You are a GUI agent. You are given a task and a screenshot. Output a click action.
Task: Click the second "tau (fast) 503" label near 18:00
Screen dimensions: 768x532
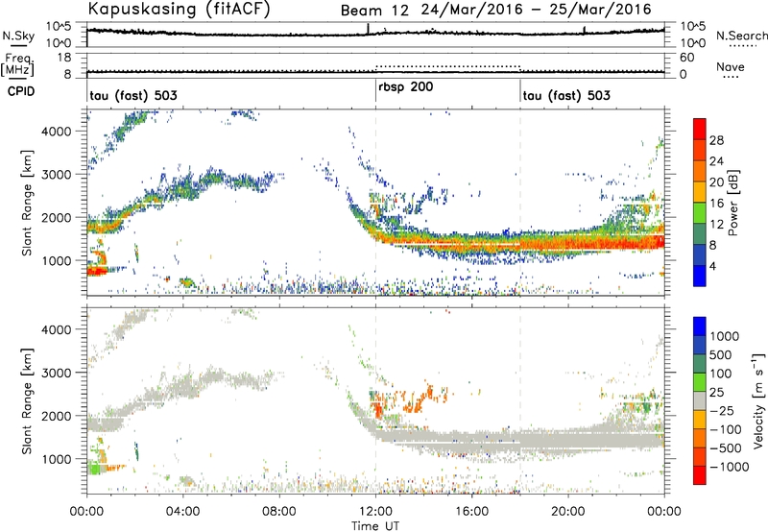point(566,95)
